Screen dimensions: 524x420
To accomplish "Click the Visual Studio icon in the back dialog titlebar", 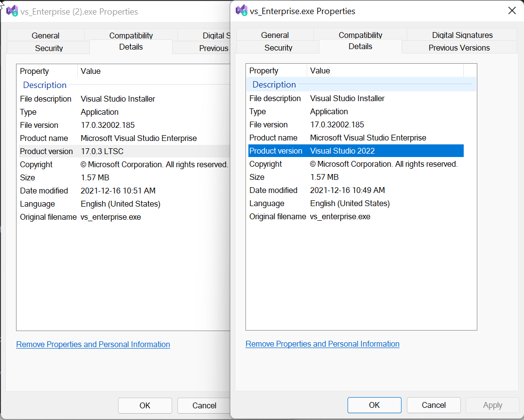I will coord(12,11).
